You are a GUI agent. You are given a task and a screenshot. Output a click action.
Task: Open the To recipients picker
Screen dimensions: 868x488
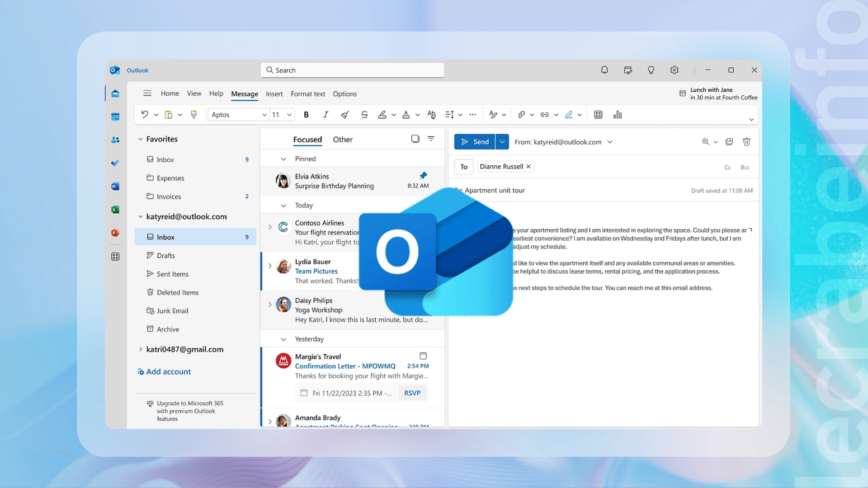click(464, 167)
